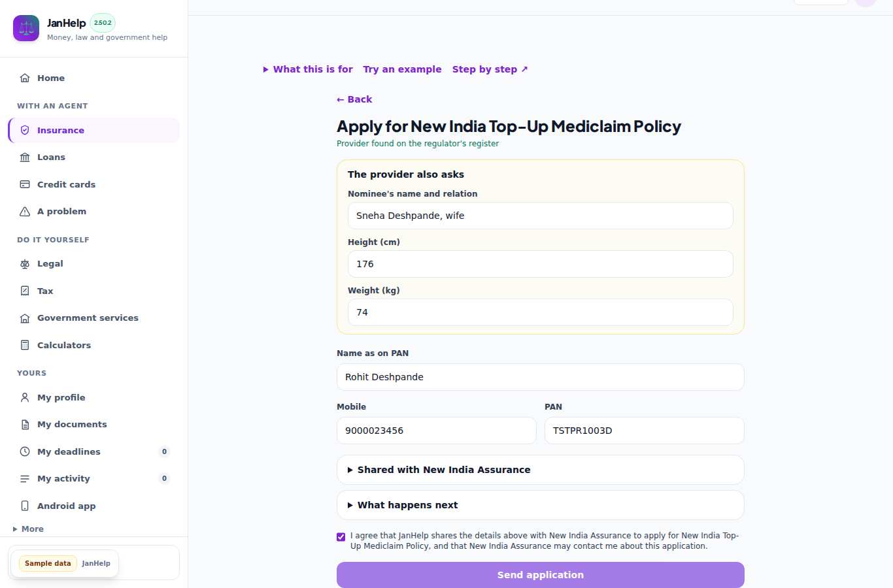Expand 'Shared with New India Assurance'
The height and width of the screenshot is (588, 893).
[540, 470]
